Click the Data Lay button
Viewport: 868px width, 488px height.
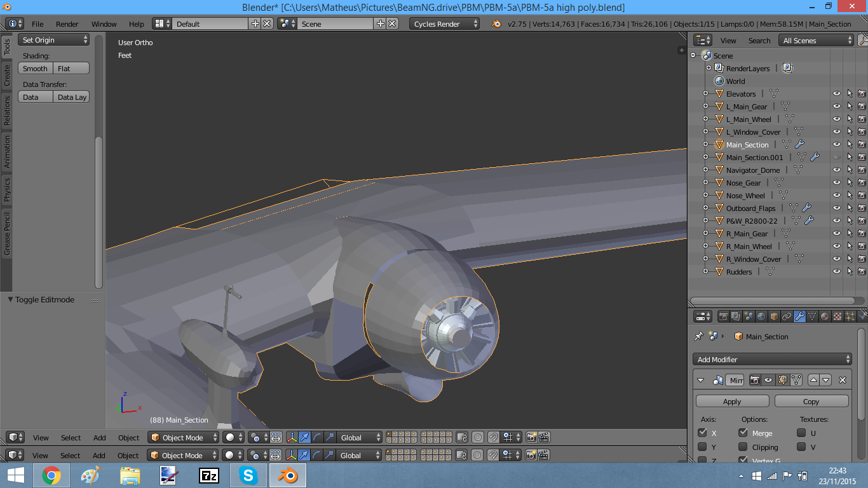coord(71,97)
